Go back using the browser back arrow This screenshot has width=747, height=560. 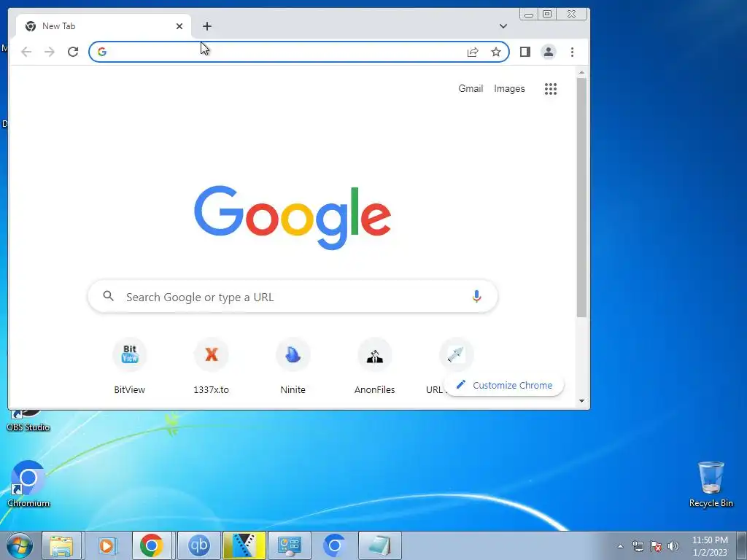click(26, 52)
